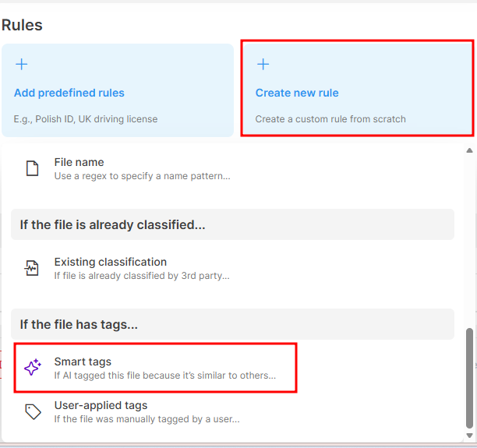
Task: Click the scrollbar up arrow
Action: [x=469, y=150]
